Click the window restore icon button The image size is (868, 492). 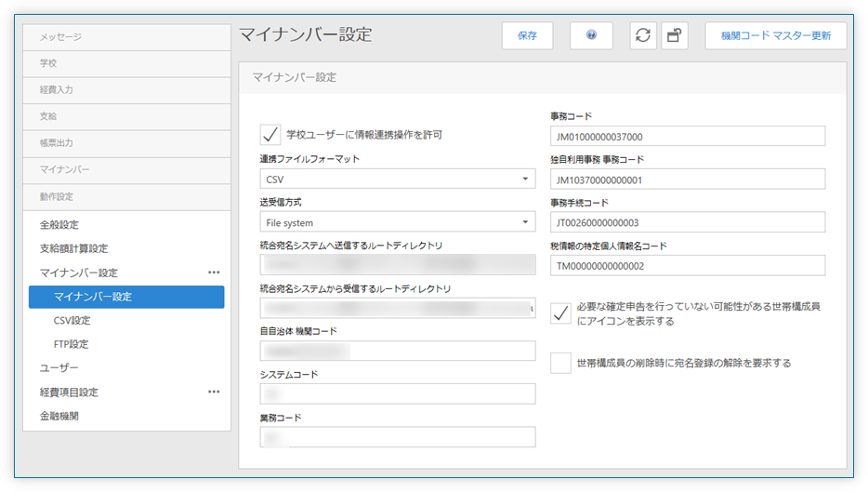click(675, 35)
